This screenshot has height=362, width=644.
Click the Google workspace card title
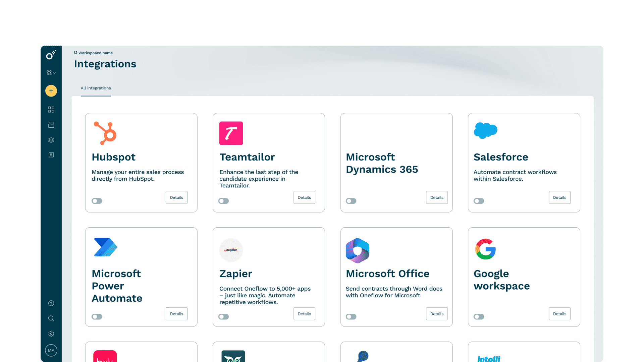tap(502, 280)
